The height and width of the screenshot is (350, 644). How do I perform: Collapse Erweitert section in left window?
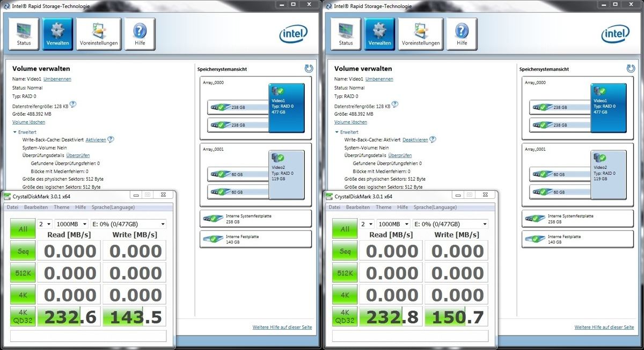pyautogui.click(x=25, y=132)
